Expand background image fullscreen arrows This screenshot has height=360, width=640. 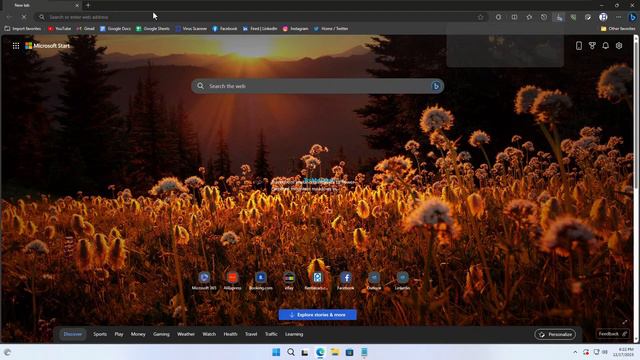[624, 322]
